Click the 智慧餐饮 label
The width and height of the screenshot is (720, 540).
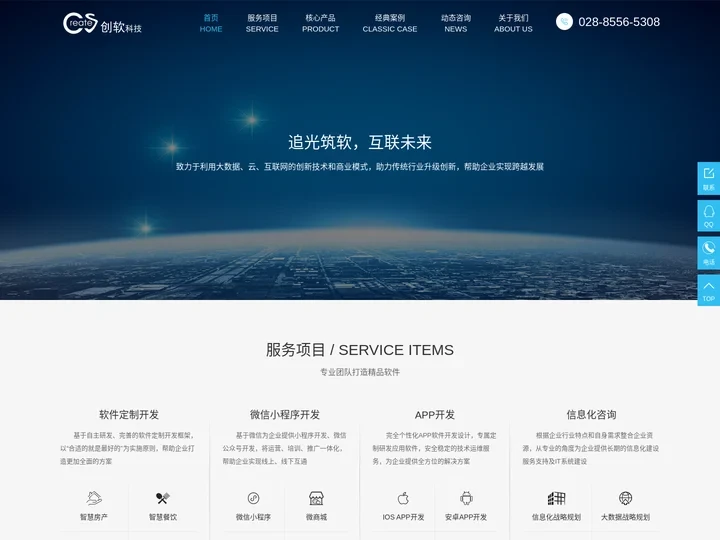[163, 517]
